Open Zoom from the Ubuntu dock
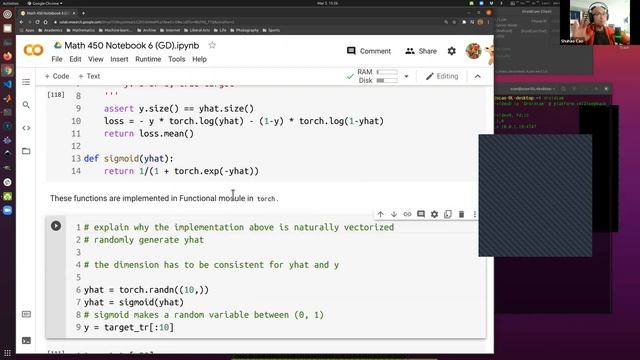Screen dimensions: 640x360 click(7, 210)
